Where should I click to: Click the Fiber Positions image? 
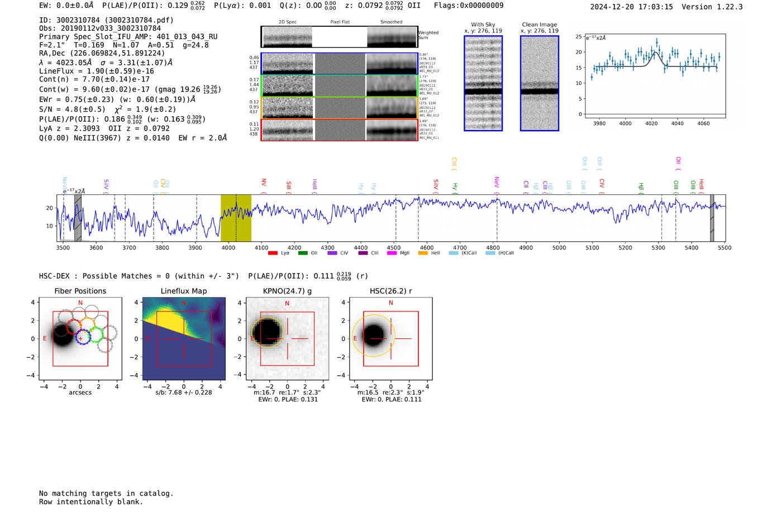tap(80, 338)
